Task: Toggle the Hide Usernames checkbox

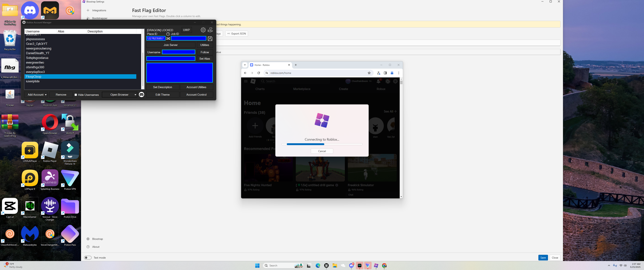Action: 76,95
